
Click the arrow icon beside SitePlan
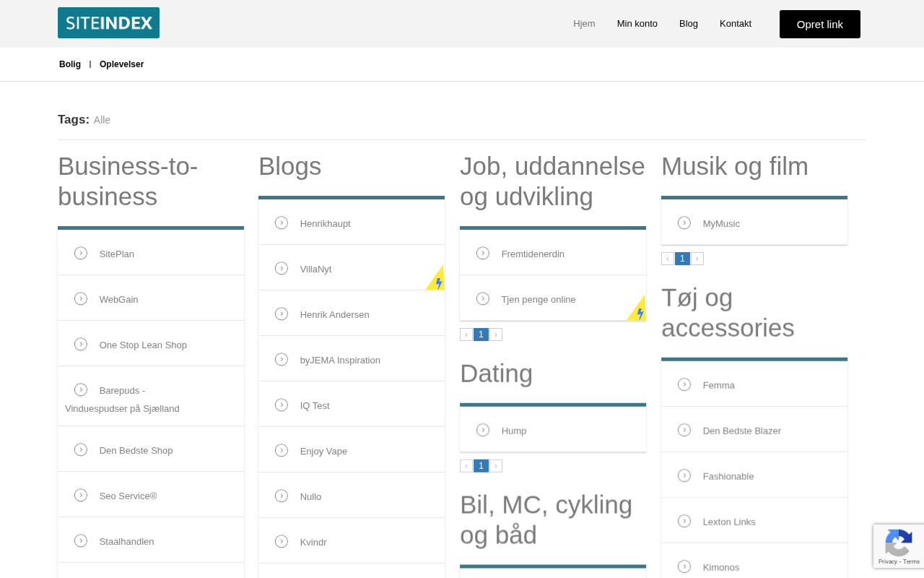click(x=81, y=253)
